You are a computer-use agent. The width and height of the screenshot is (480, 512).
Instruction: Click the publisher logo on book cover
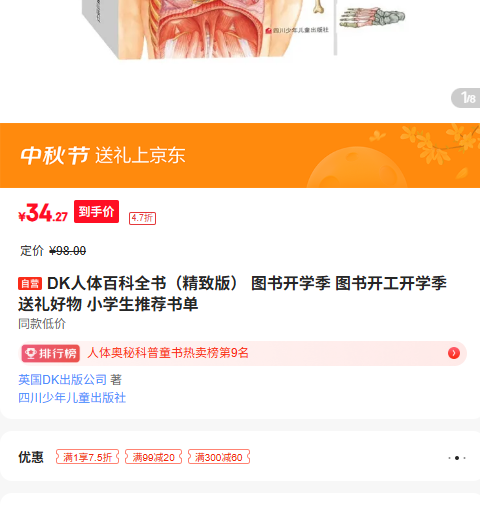coord(269,31)
